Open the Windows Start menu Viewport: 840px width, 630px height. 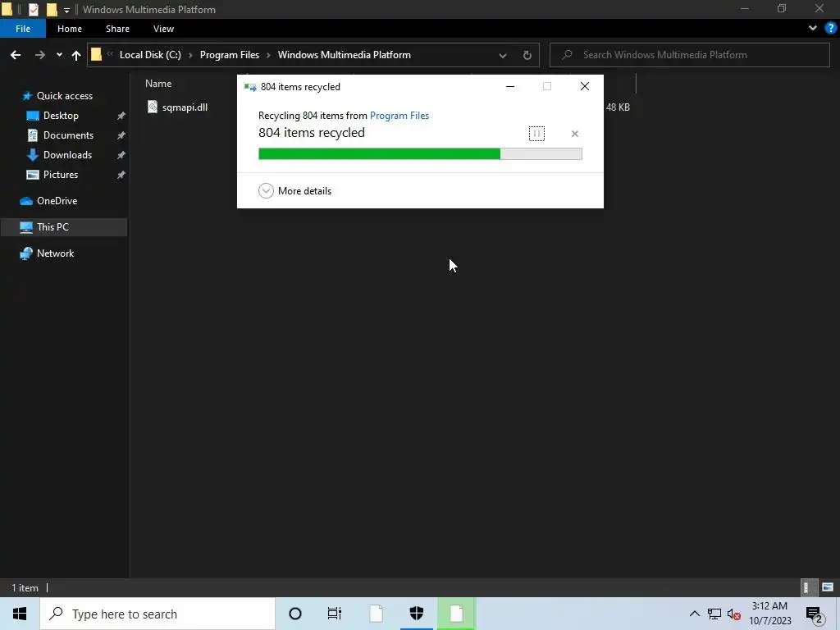[x=20, y=614]
